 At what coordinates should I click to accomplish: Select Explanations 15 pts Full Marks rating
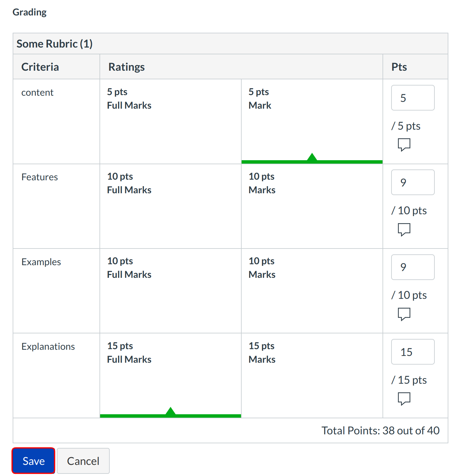(170, 375)
